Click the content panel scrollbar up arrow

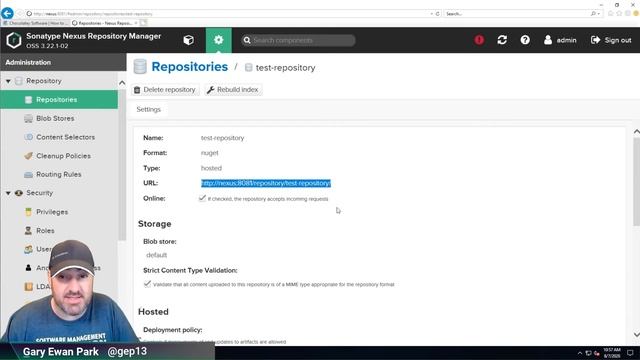pyautogui.click(x=636, y=131)
